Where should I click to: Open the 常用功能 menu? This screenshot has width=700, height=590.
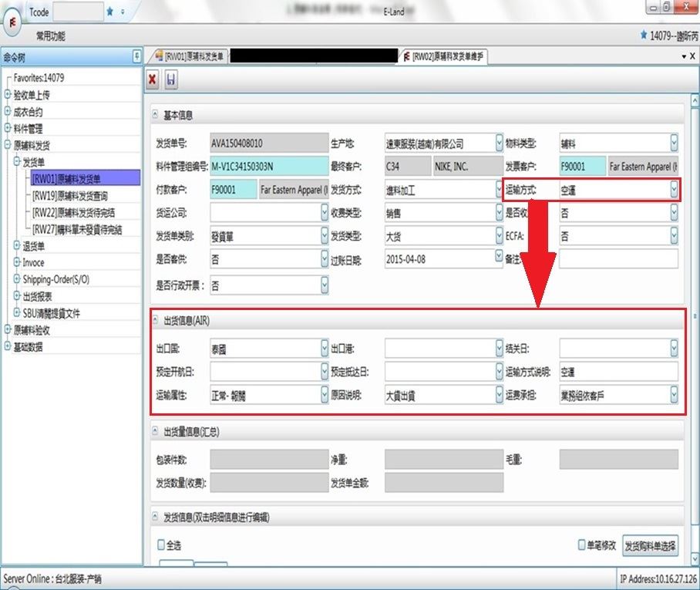[51, 35]
